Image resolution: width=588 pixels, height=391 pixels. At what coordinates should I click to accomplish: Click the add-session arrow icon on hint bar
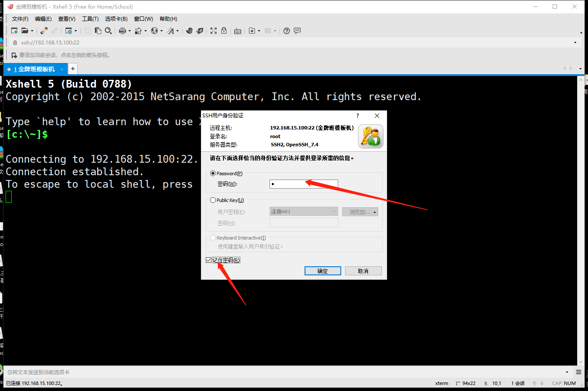pyautogui.click(x=14, y=55)
